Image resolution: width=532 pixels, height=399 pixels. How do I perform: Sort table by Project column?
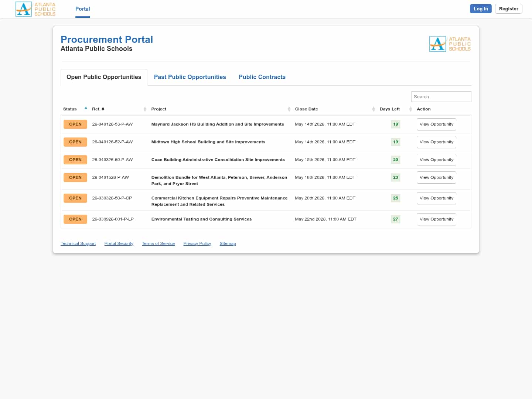[289, 109]
